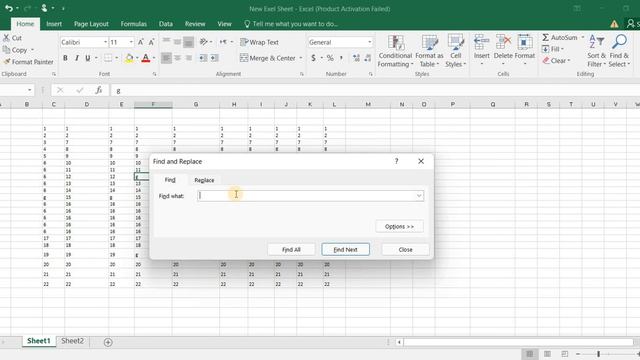Toggle Center alignment
Screen dimensions: 640x360
tap(177, 58)
